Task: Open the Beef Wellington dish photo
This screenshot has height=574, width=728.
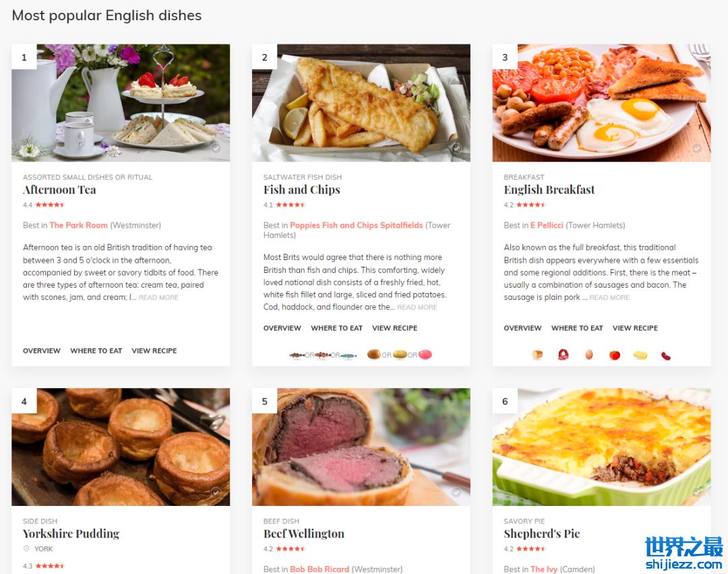Action: (361, 447)
